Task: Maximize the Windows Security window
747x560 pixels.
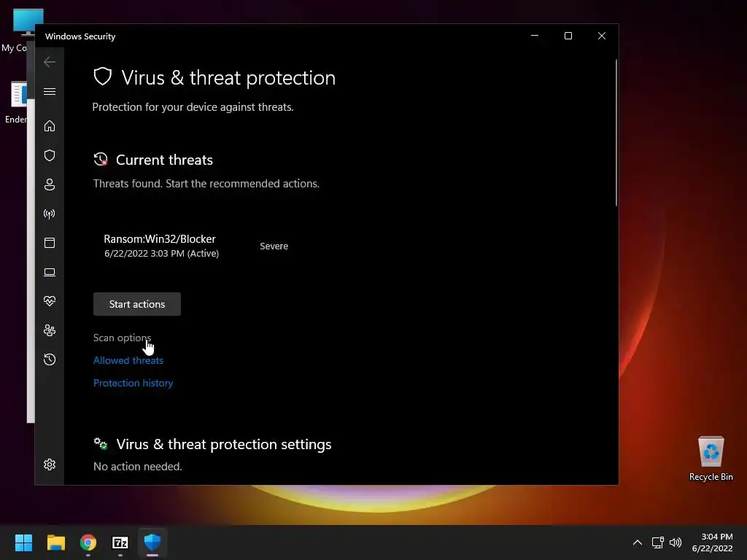Action: pyautogui.click(x=568, y=36)
